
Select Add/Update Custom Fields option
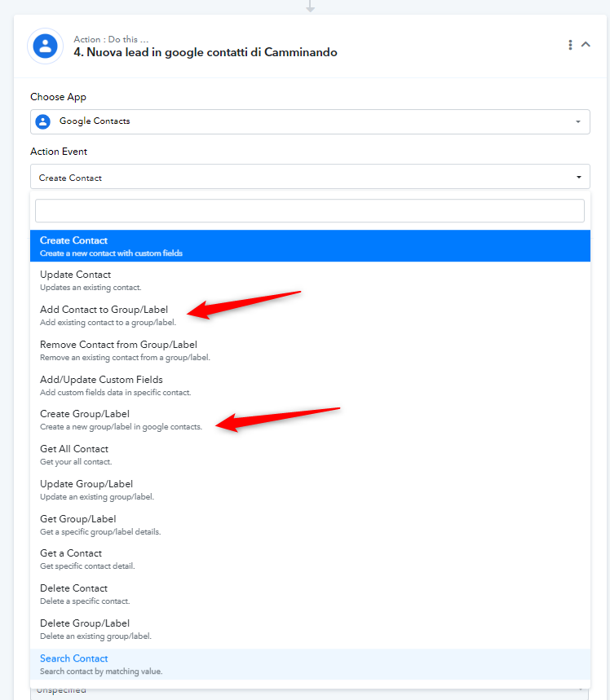(x=310, y=385)
